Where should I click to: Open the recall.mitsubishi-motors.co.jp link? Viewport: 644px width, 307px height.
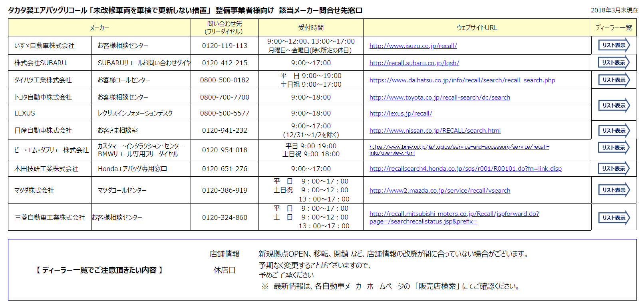point(454,217)
